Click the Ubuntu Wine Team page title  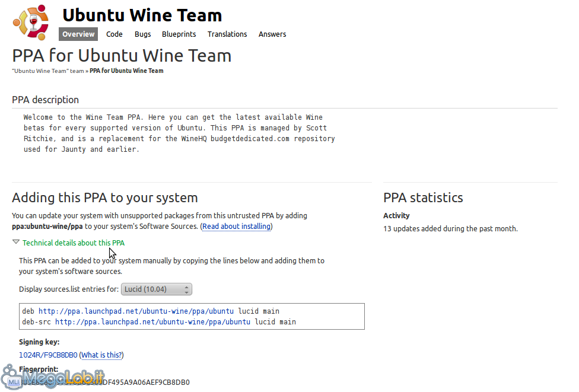[142, 15]
